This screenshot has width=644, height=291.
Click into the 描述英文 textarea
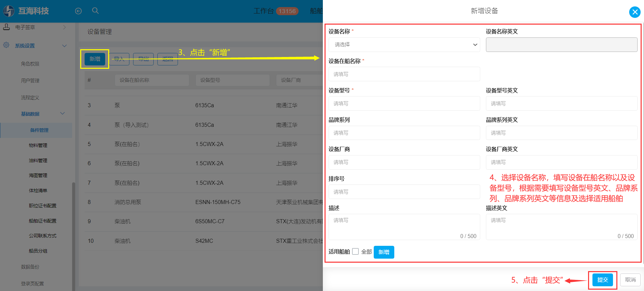click(x=561, y=227)
